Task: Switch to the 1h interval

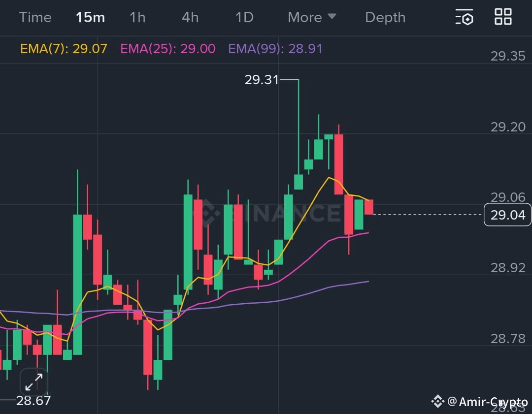Action: [137, 17]
